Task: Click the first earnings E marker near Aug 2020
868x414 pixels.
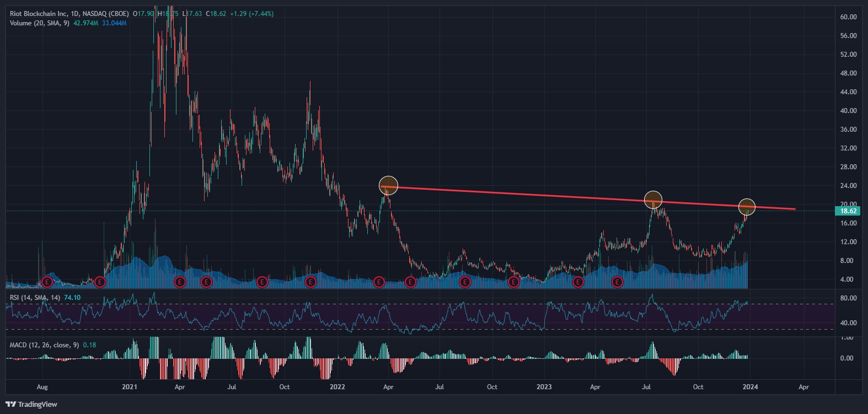Action: pyautogui.click(x=47, y=282)
